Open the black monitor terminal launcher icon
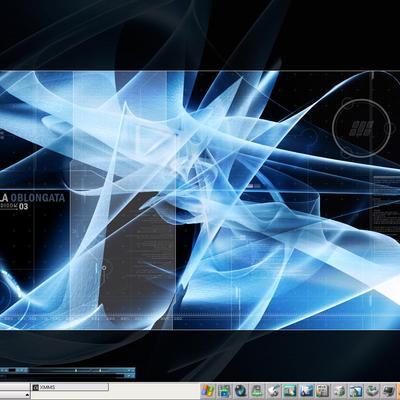Screen dimensions: 400x400 pyautogui.click(x=388, y=391)
